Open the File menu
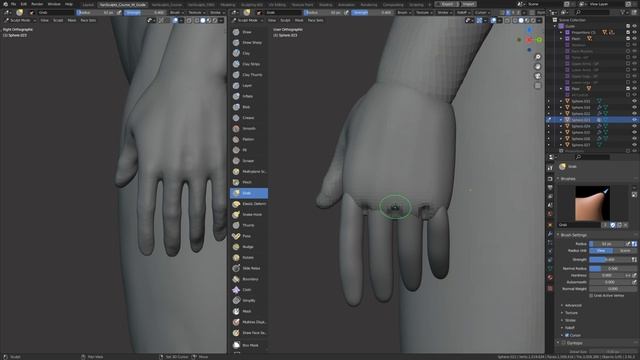640x360 pixels. pos(13,4)
